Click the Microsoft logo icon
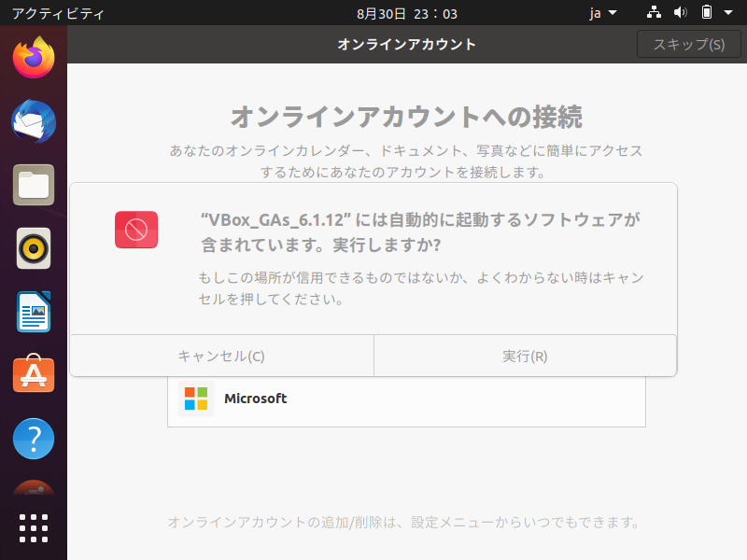The image size is (747, 560). pos(196,399)
